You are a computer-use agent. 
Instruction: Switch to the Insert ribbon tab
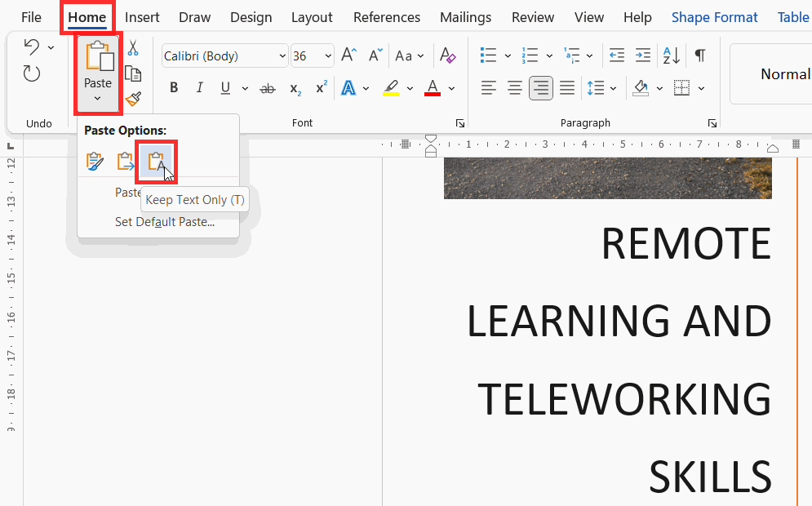[x=142, y=17]
